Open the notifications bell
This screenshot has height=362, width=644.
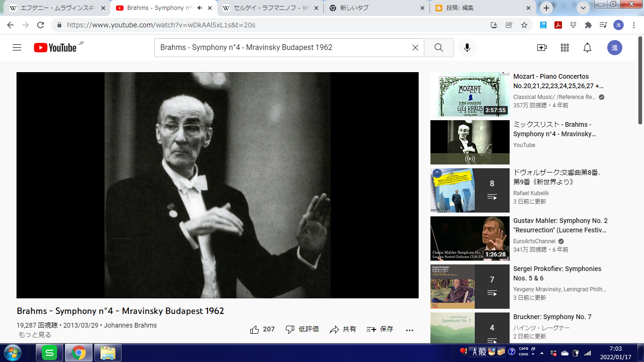587,48
